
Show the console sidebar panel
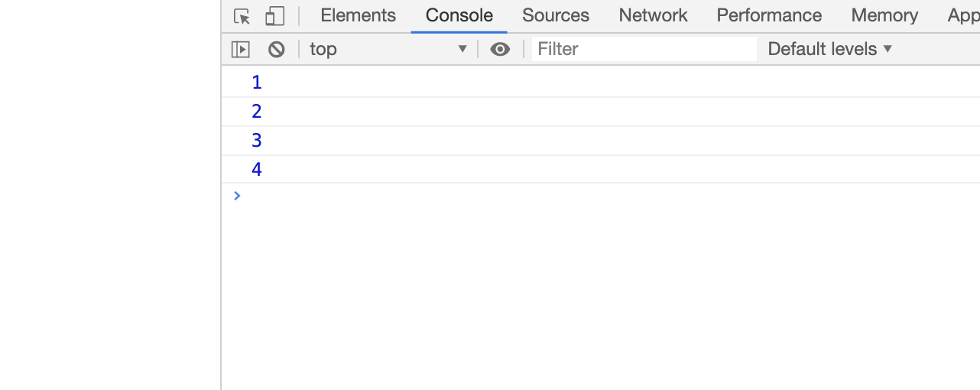tap(241, 50)
